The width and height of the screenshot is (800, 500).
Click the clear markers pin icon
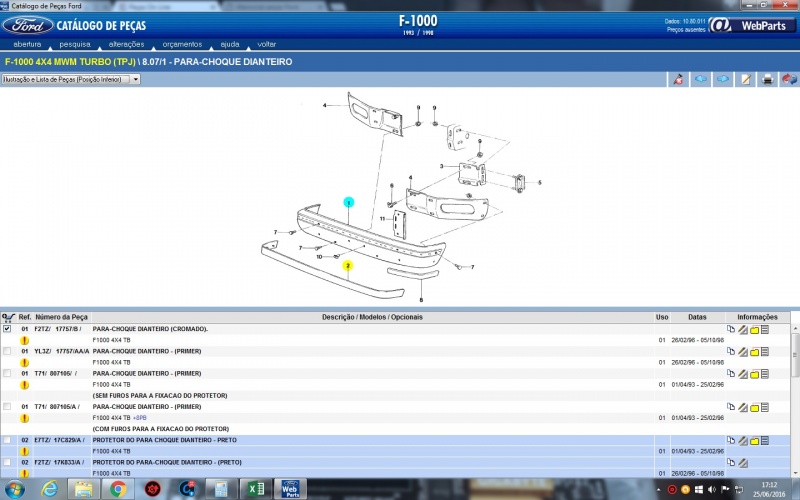679,80
